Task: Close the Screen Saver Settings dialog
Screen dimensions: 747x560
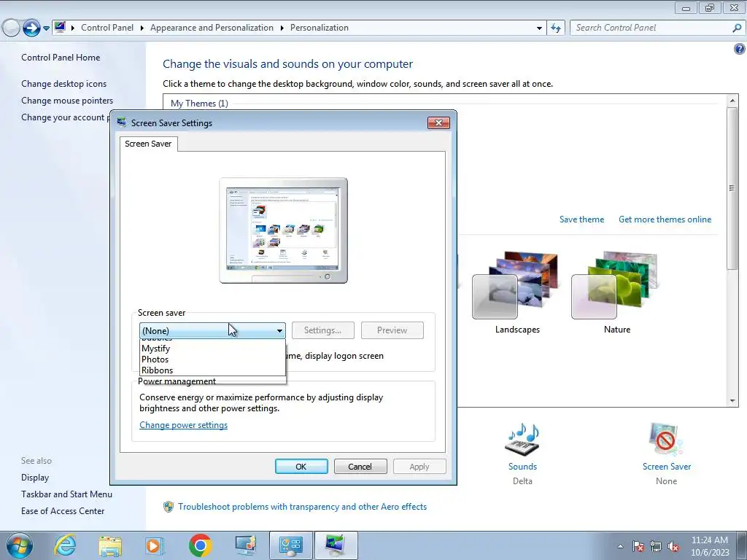Action: (x=438, y=122)
